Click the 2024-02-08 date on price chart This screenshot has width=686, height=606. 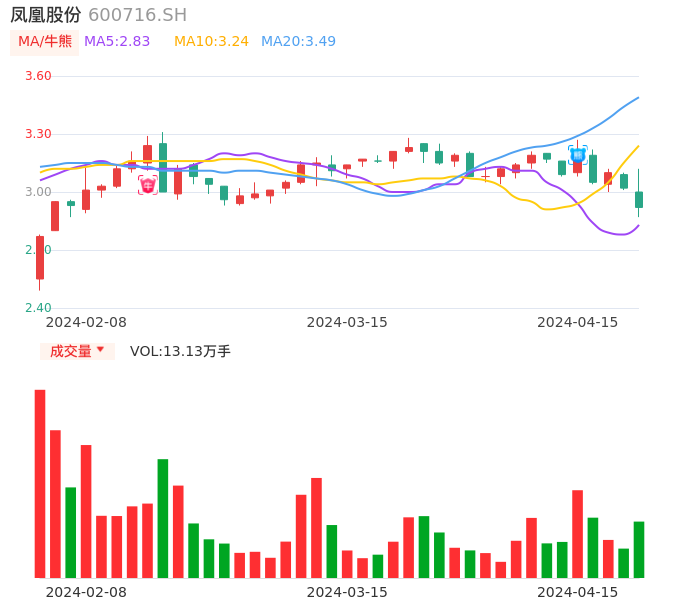pos(86,322)
